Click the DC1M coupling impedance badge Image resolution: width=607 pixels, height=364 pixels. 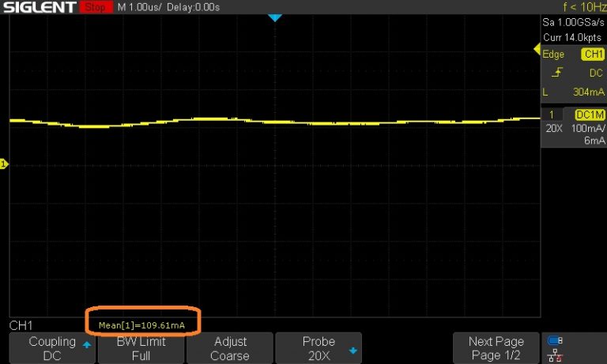click(x=589, y=115)
